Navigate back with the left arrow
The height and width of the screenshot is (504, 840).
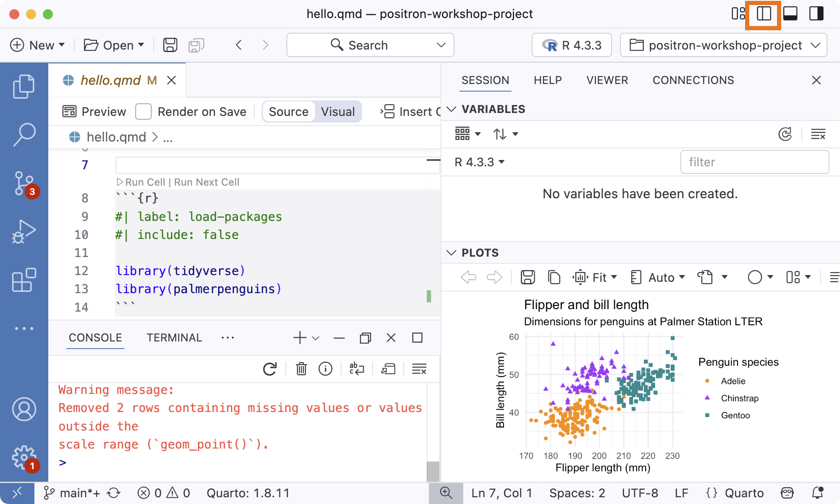239,45
